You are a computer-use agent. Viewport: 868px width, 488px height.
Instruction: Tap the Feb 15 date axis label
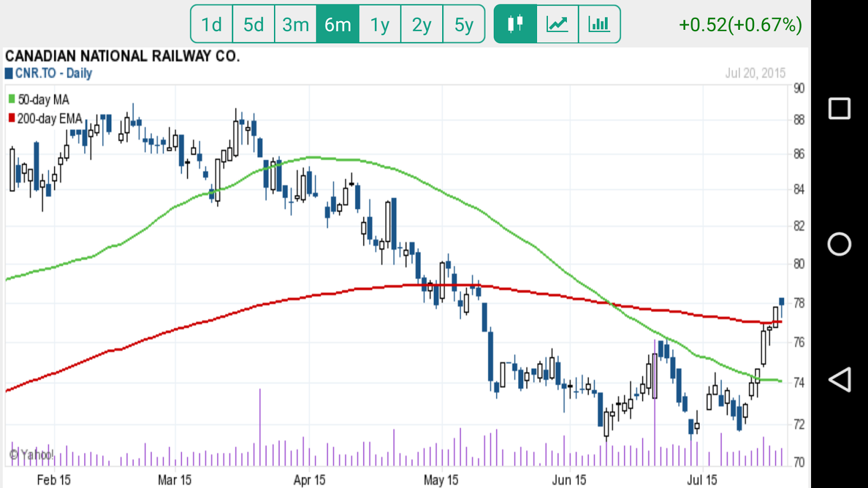[x=54, y=480]
